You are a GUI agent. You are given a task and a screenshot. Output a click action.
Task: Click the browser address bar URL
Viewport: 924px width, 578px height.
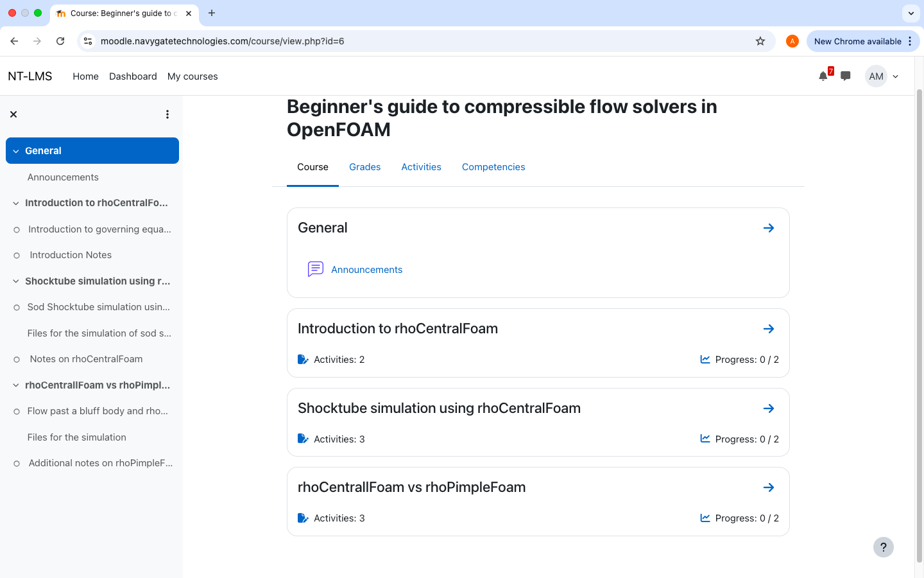tap(222, 40)
